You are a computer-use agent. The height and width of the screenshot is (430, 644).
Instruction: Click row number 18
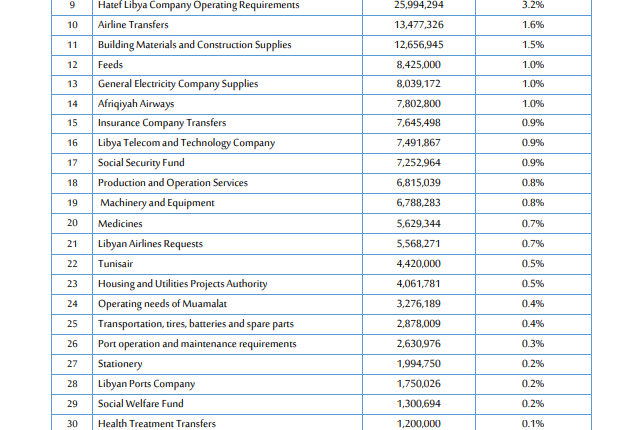pos(72,183)
